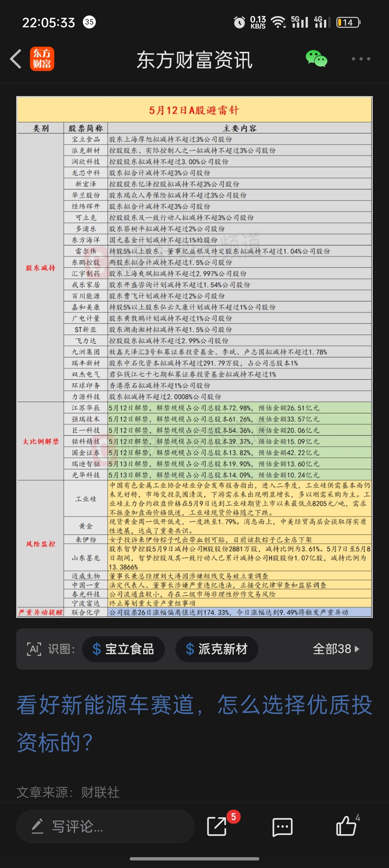Open the 看好新能源车赛道 article link
Image resolution: width=389 pixels, height=868 pixels.
(194, 724)
